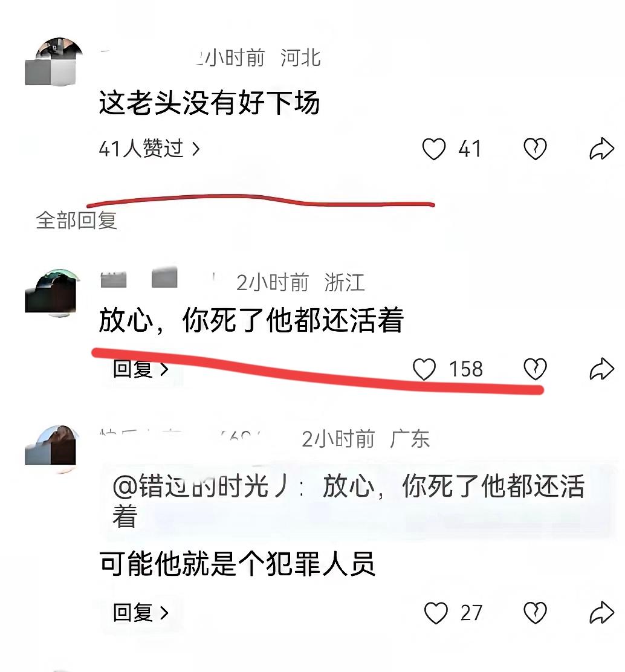Tap broken heart on the Zhejiang reply
Image resolution: width=625 pixels, height=672 pixels.
(x=535, y=369)
